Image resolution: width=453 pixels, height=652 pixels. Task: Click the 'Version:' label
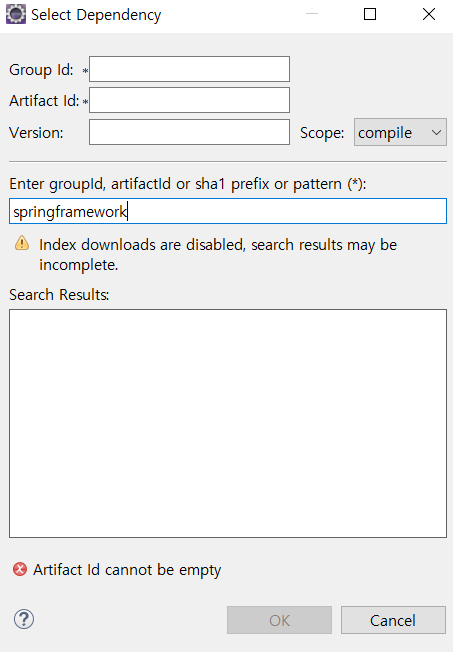point(36,133)
